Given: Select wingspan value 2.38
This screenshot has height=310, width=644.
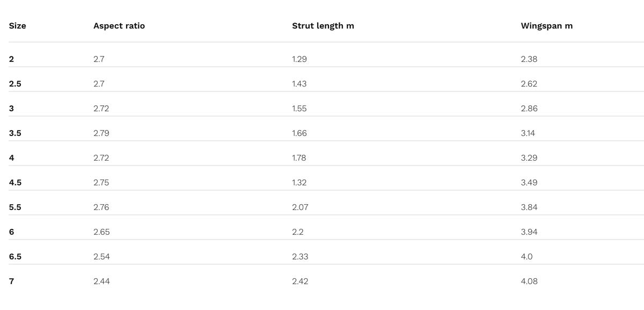Looking at the screenshot, I should pyautogui.click(x=529, y=59).
